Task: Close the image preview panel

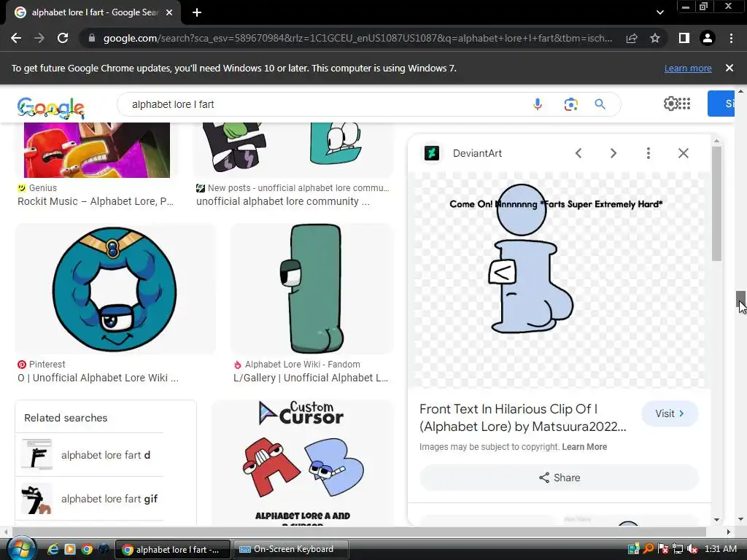Action: (683, 153)
